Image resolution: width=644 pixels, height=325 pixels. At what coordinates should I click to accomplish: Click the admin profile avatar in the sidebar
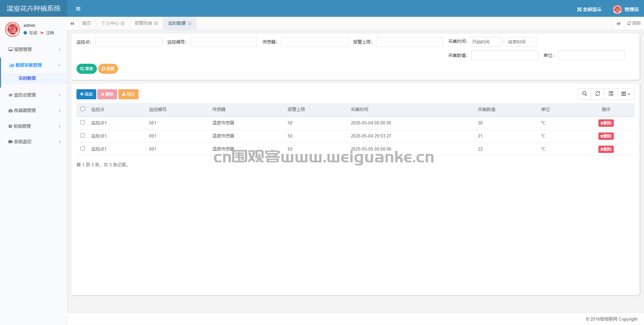[x=13, y=29]
